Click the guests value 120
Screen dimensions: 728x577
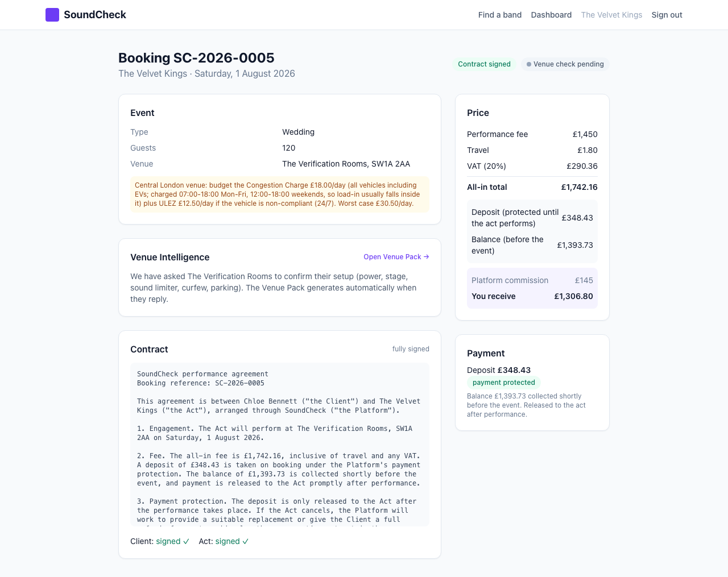coord(289,148)
